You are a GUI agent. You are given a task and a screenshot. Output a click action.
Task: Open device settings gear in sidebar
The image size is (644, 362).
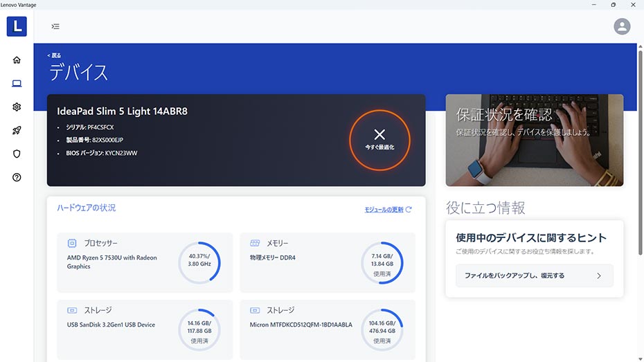click(17, 107)
